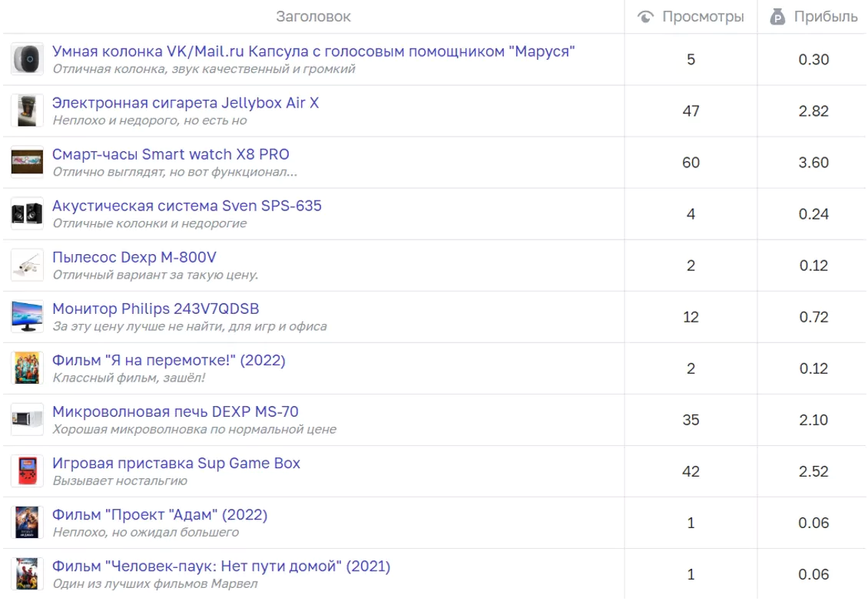This screenshot has width=868, height=601.
Task: Click profit value 2.82 for Jellybox row
Action: [813, 111]
